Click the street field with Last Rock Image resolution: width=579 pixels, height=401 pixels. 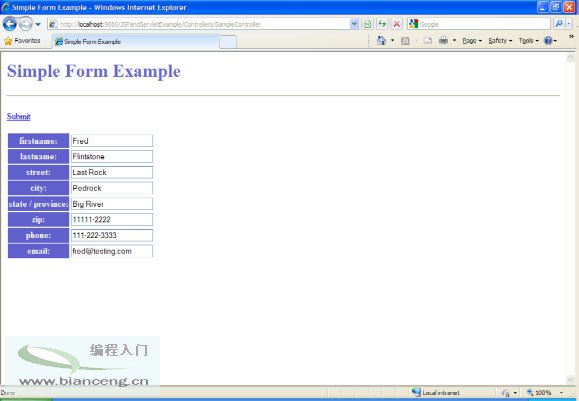112,172
